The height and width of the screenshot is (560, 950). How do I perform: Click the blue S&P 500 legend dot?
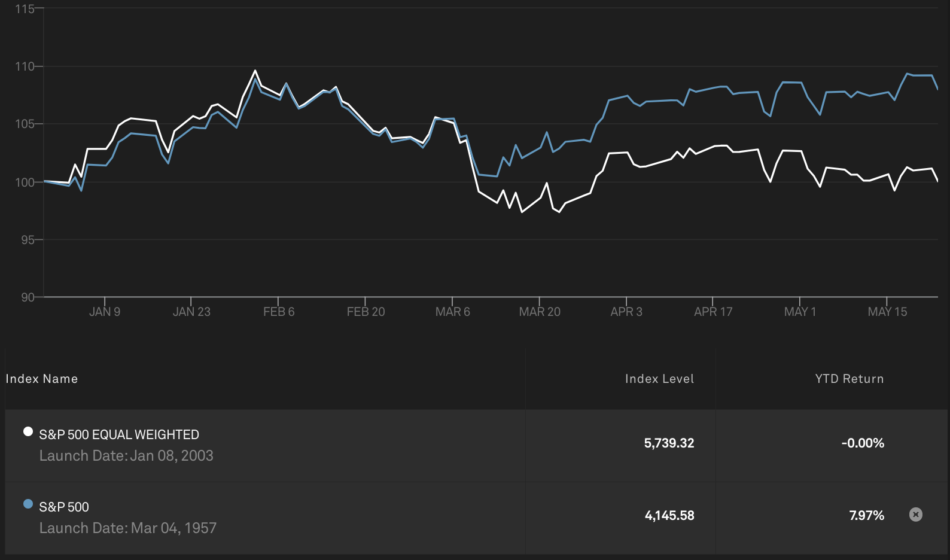point(28,504)
